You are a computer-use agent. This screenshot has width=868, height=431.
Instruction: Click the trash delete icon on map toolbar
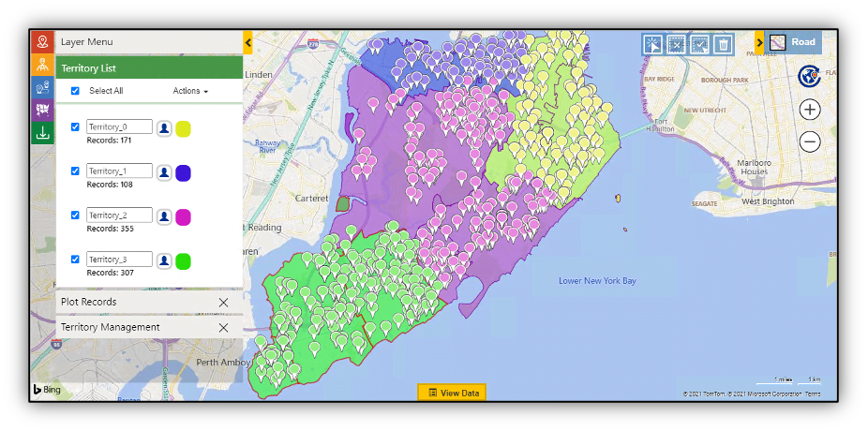click(x=723, y=44)
